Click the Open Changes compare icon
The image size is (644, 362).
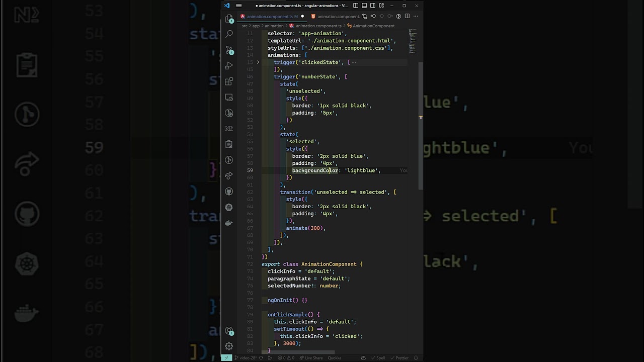tap(365, 16)
